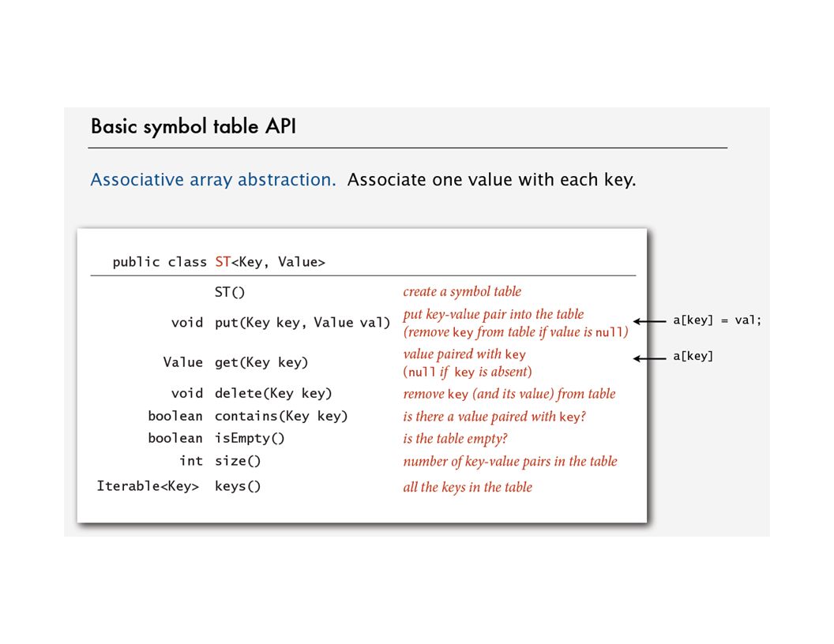The image size is (834, 644).
Task: Click the get(Key key) method signature
Action: pyautogui.click(x=261, y=362)
